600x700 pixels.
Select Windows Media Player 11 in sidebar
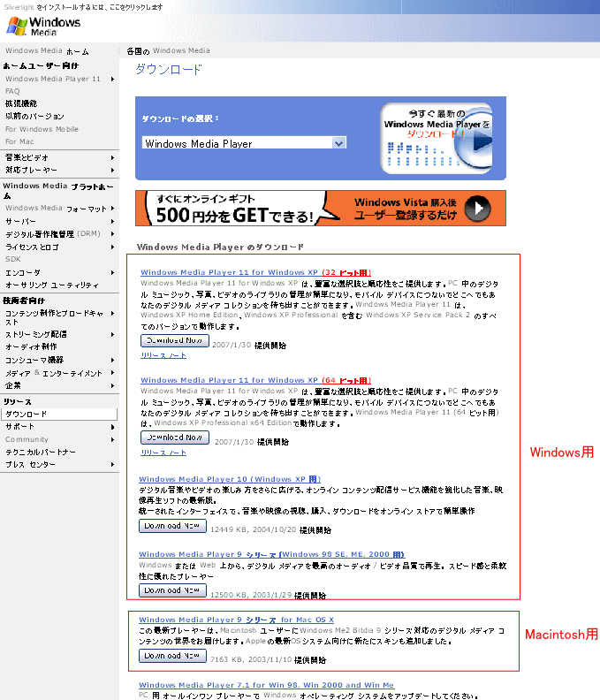53,79
